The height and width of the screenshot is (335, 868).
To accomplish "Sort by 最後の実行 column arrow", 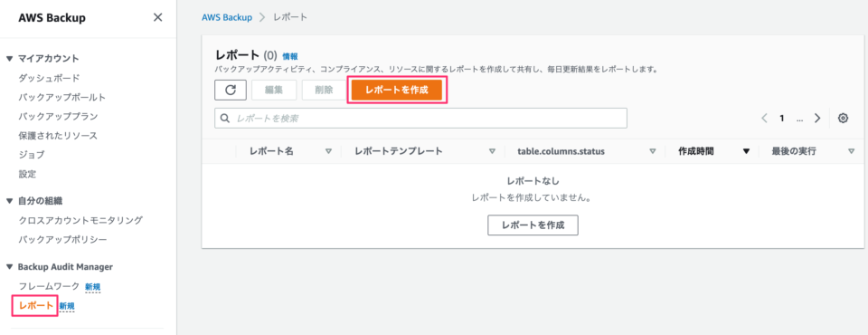I will pos(852,151).
